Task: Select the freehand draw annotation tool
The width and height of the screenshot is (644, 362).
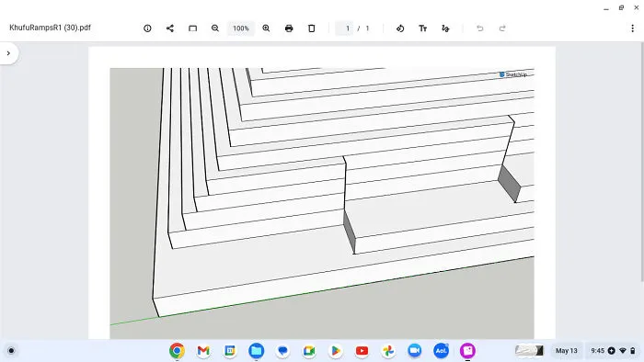Action: pyautogui.click(x=445, y=28)
